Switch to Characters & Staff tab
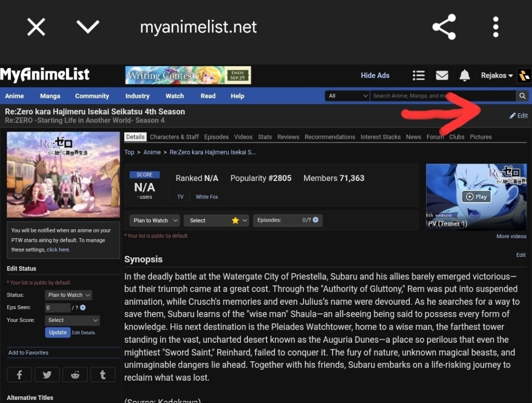The image size is (532, 403). (x=175, y=137)
